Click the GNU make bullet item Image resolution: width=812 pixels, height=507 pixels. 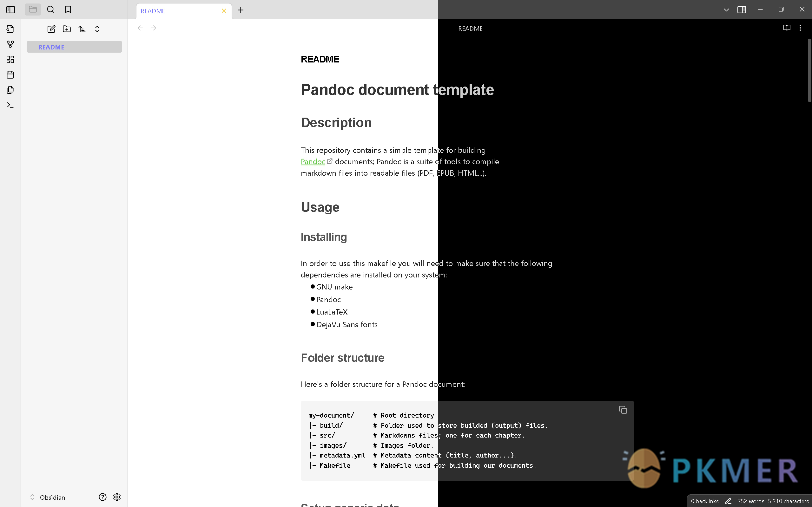tap(334, 287)
